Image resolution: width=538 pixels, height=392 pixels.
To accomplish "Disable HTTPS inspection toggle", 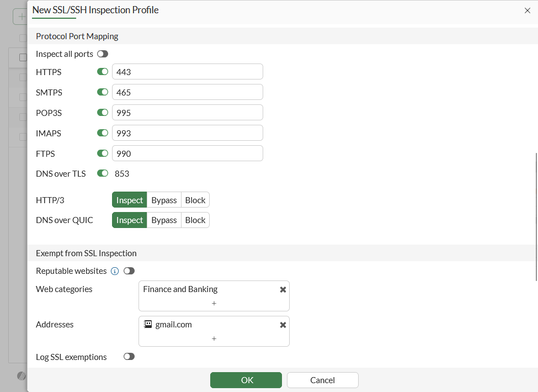I will (103, 72).
